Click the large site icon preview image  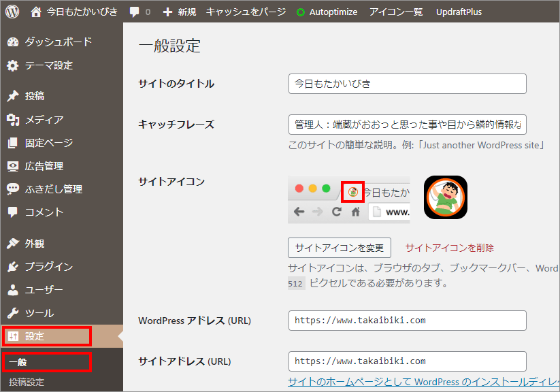pyautogui.click(x=446, y=197)
